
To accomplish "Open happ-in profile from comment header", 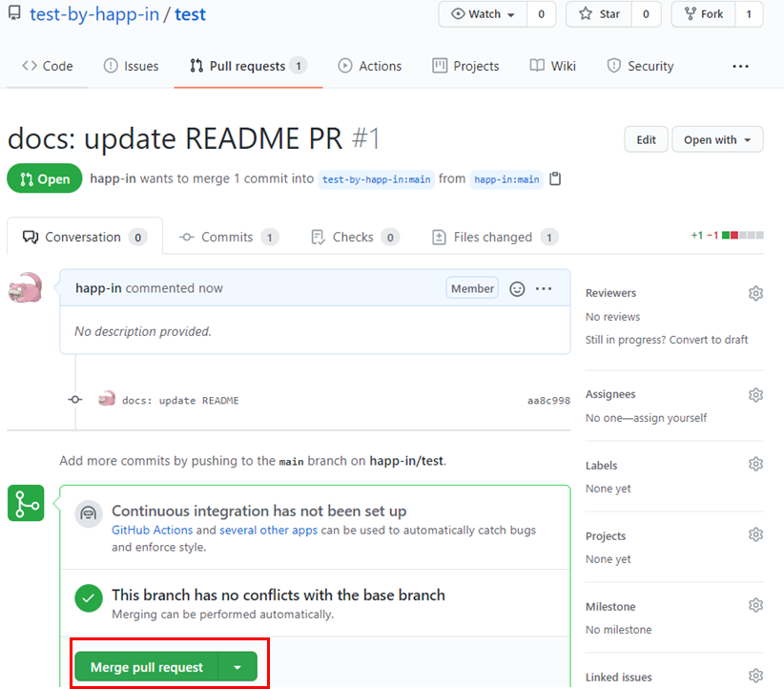I will (x=98, y=288).
